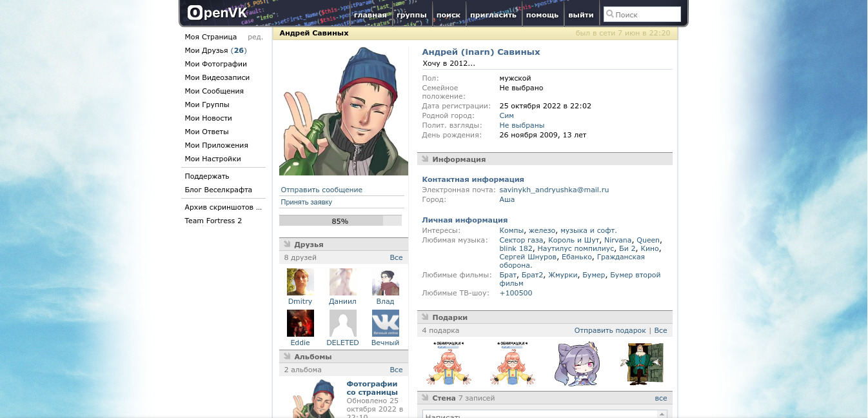Click Отправить подарок link
The height and width of the screenshot is (418, 868).
click(610, 330)
